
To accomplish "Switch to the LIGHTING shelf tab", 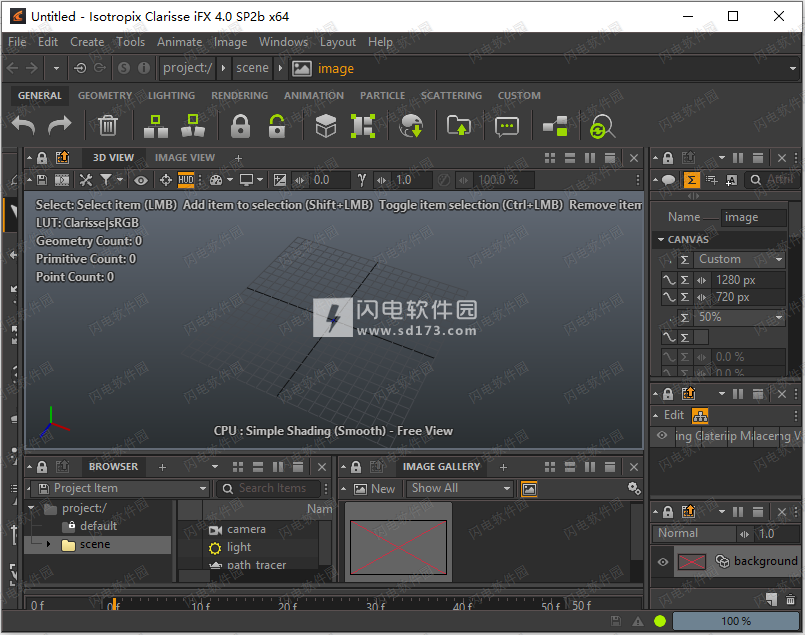I will pyautogui.click(x=171, y=95).
